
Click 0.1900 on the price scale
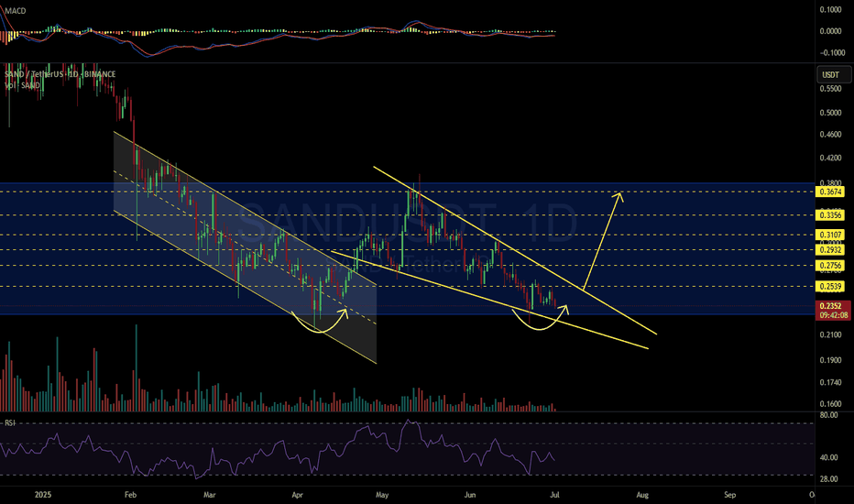(x=830, y=360)
